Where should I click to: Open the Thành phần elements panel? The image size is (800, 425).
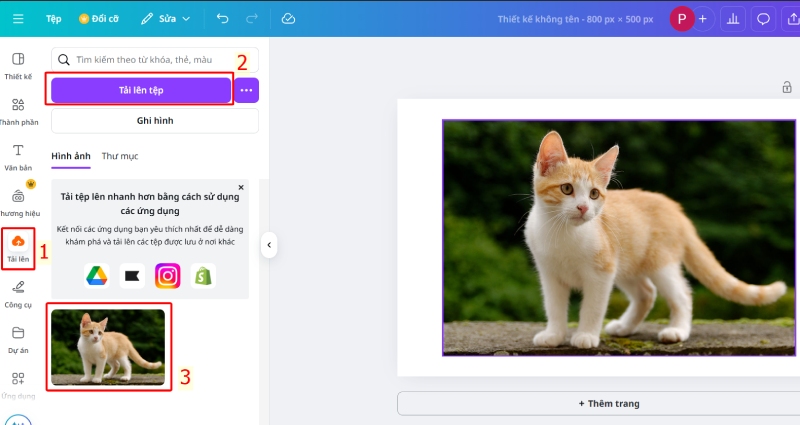click(18, 110)
